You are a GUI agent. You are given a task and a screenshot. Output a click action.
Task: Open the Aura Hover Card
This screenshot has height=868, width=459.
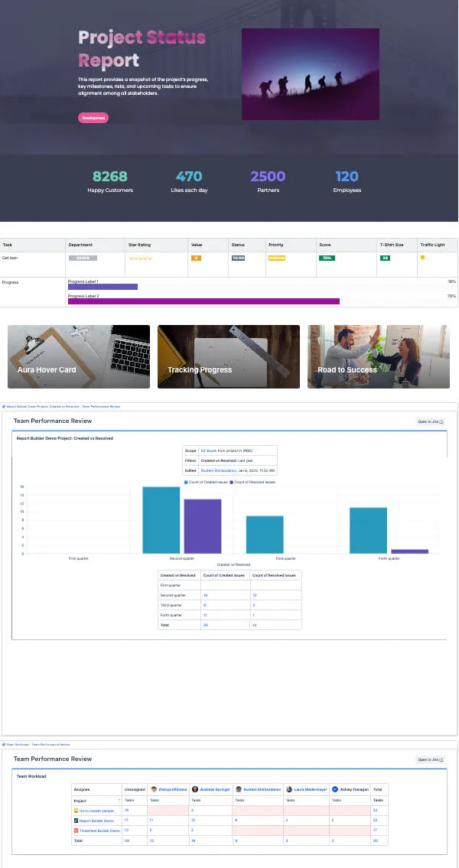pos(79,356)
